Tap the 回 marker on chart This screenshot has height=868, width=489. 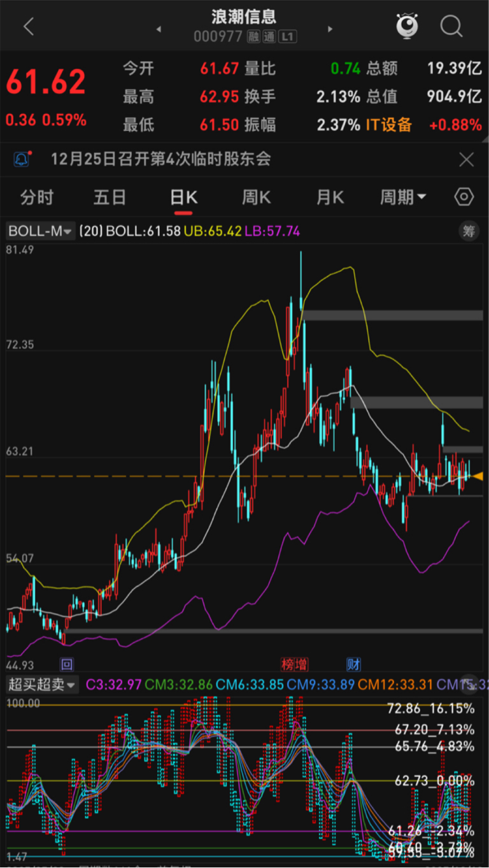click(66, 664)
